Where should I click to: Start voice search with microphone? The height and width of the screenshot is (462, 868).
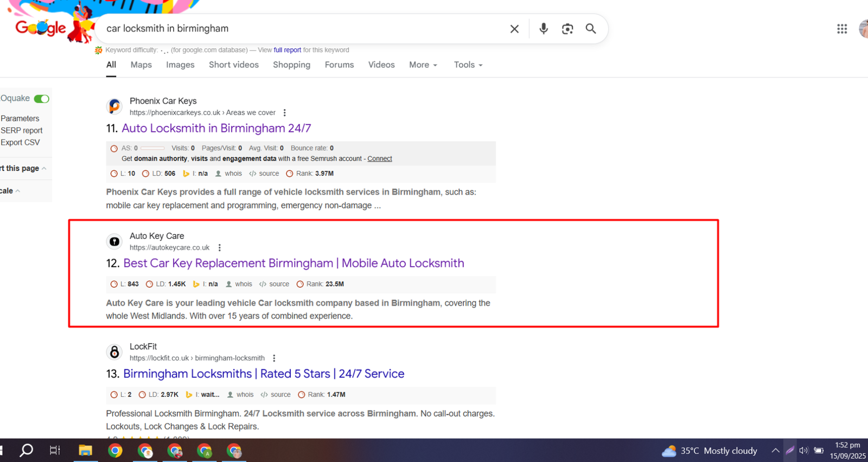543,29
